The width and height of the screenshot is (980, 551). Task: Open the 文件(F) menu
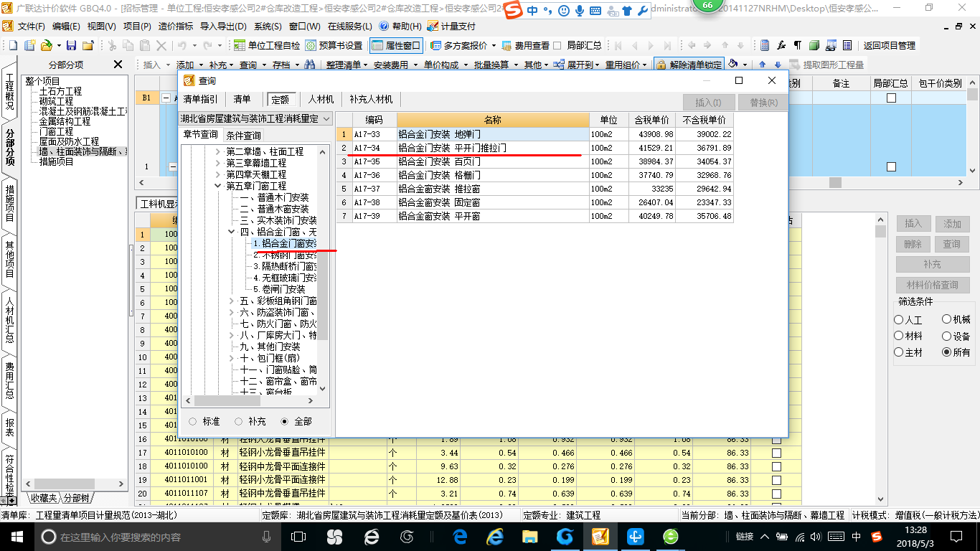point(31,26)
